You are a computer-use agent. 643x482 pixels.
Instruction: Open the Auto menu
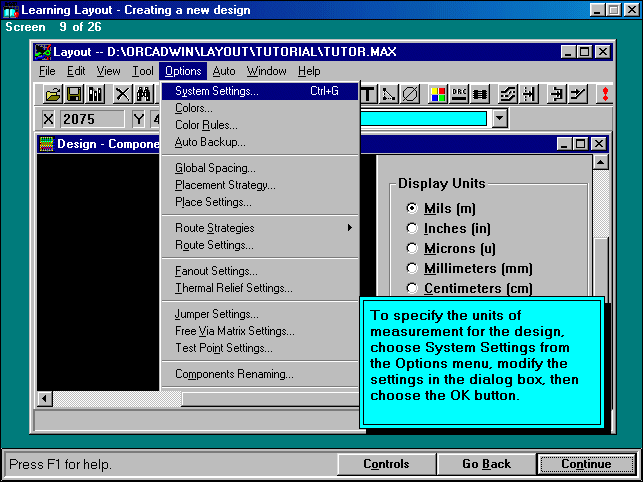click(224, 71)
